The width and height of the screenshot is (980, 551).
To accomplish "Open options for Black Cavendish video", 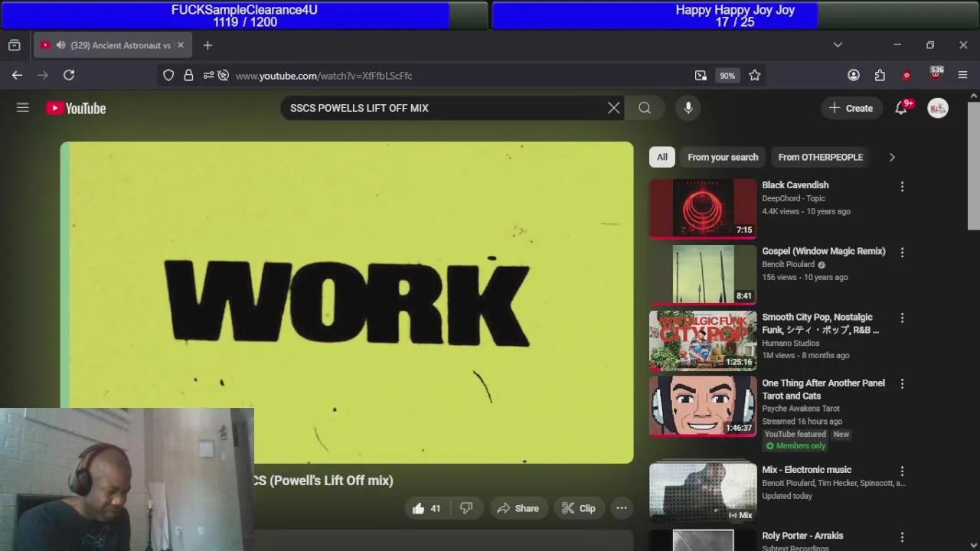I will click(902, 186).
